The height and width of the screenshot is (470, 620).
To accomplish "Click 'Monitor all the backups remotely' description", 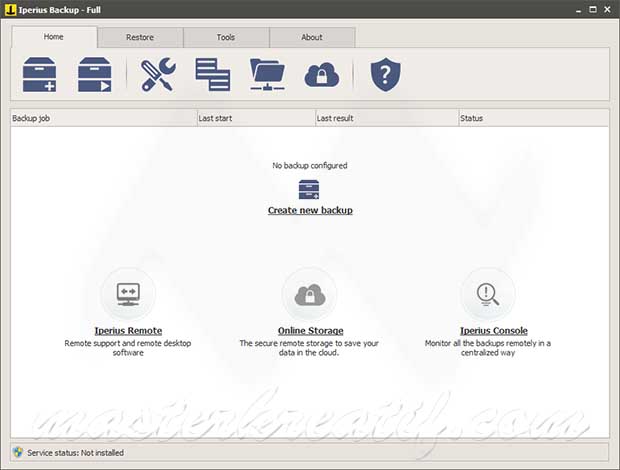I will (x=488, y=348).
